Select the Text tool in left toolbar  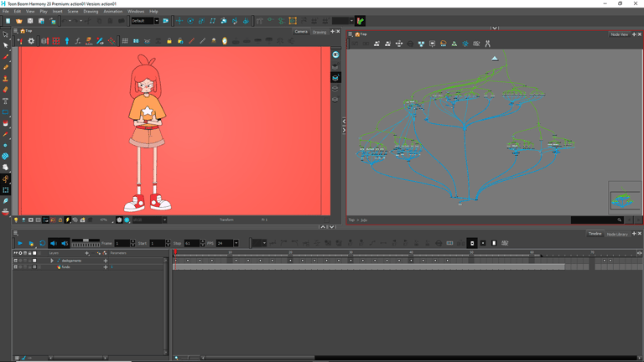[6, 101]
